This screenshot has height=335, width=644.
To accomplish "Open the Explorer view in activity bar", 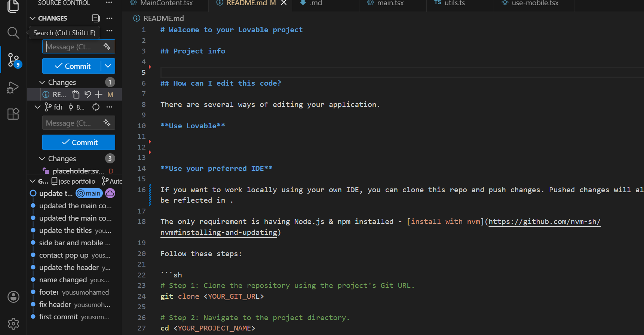I will pyautogui.click(x=13, y=6).
